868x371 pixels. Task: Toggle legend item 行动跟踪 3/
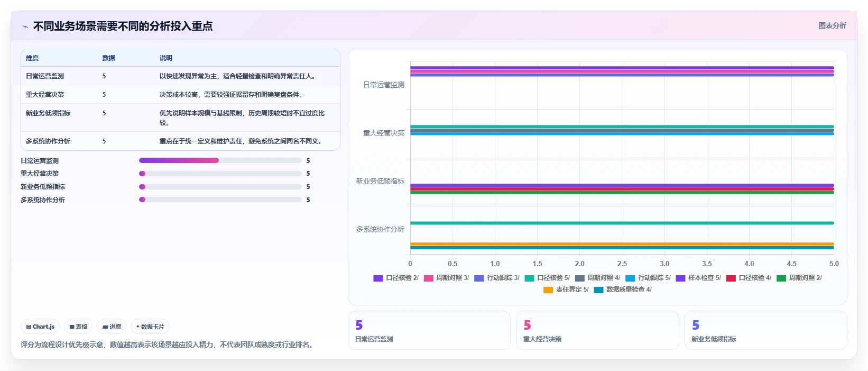click(497, 278)
